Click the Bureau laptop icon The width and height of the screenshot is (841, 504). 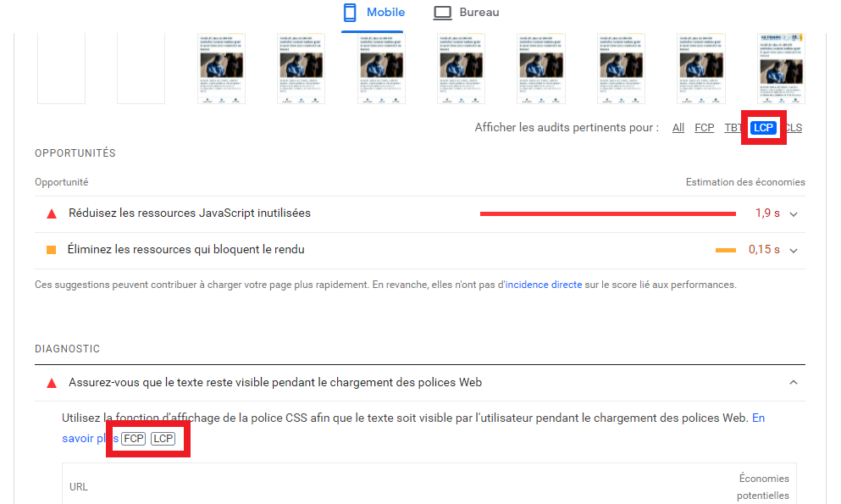pos(442,13)
